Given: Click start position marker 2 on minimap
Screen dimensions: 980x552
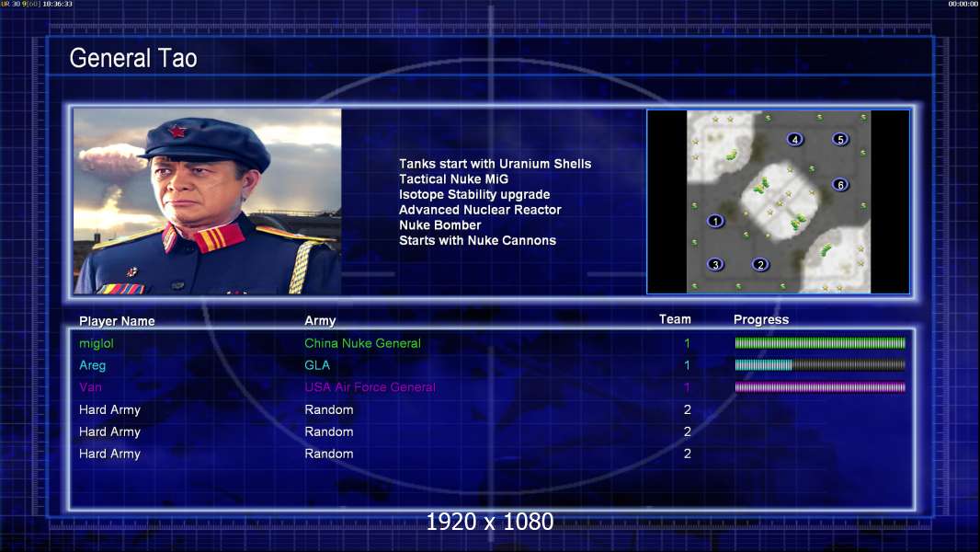Looking at the screenshot, I should point(760,264).
